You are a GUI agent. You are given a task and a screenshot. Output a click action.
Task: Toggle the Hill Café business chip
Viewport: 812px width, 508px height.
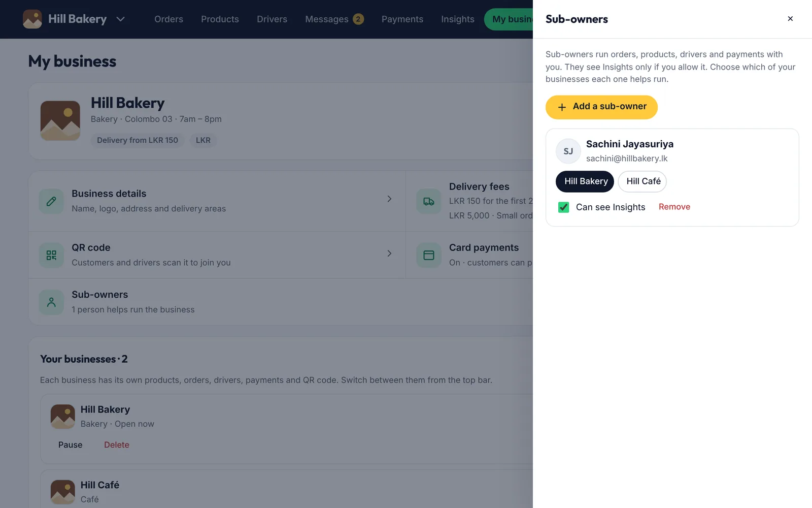(642, 181)
